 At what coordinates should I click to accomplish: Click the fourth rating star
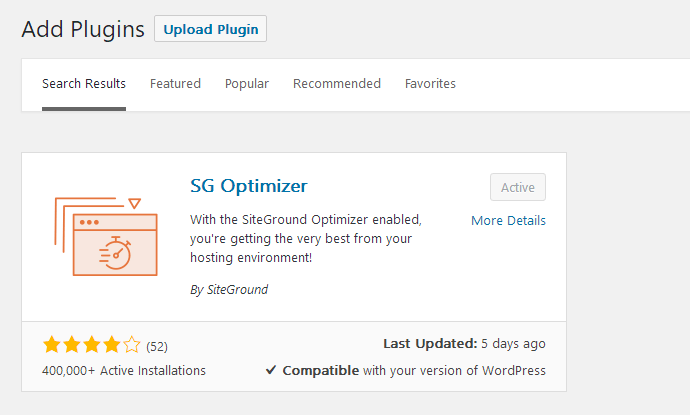pos(112,345)
